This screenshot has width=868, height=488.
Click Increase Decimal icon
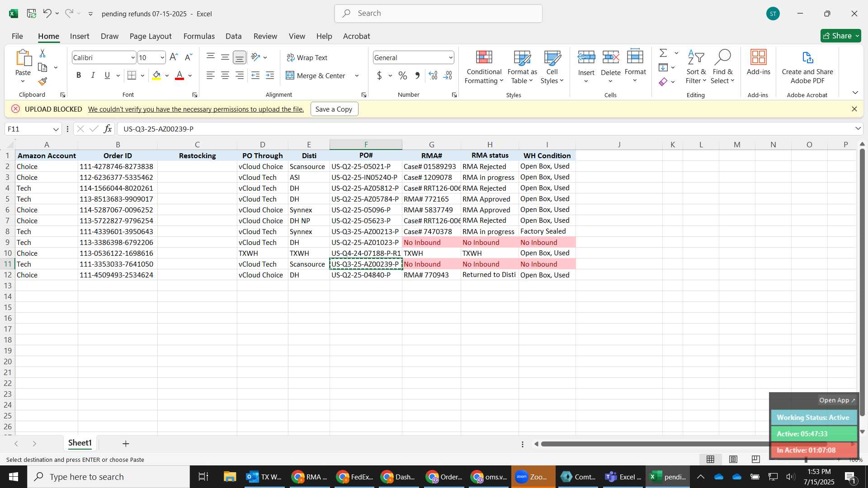coord(433,75)
